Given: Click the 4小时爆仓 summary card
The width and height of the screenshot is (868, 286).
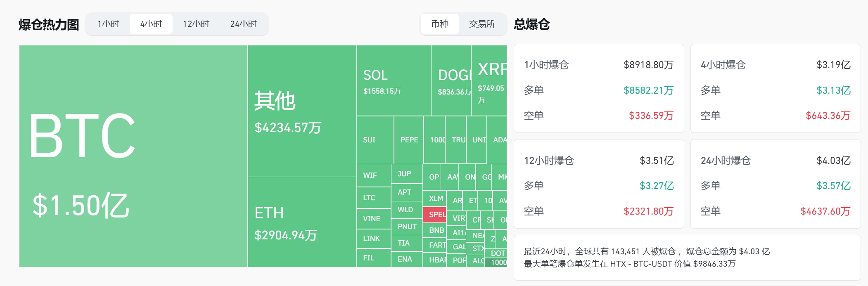Looking at the screenshot, I should (775, 88).
